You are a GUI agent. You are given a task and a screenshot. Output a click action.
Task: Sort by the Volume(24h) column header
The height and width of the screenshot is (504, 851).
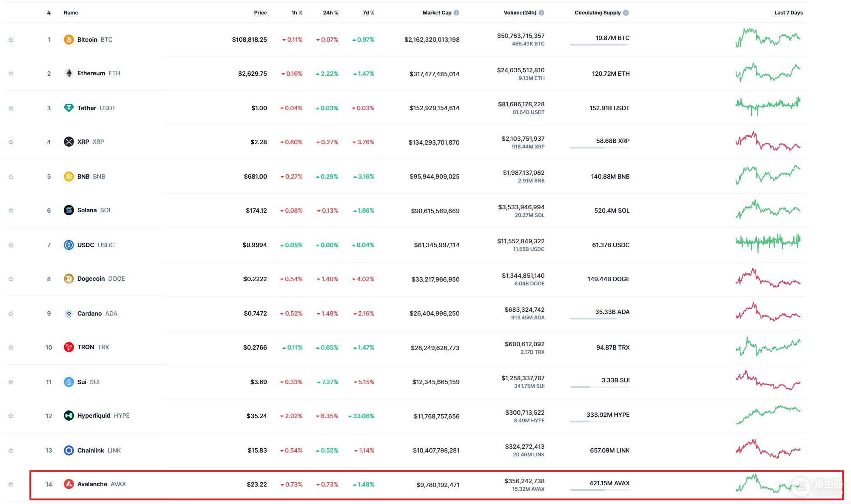coord(520,13)
